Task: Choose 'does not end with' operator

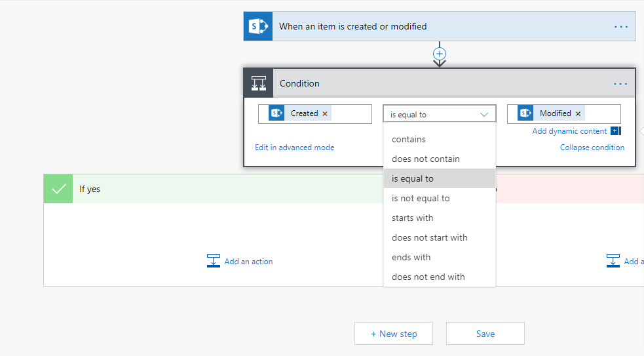Action: [440, 277]
